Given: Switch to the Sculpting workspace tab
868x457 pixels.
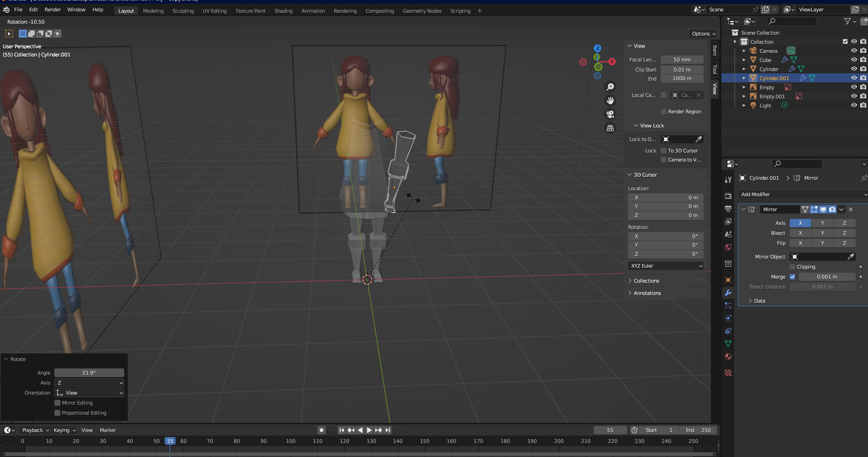Looking at the screenshot, I should 183,10.
